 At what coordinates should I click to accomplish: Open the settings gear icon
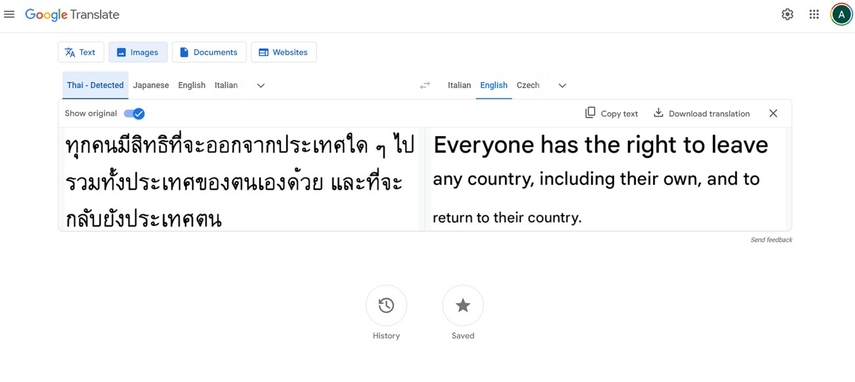click(787, 15)
